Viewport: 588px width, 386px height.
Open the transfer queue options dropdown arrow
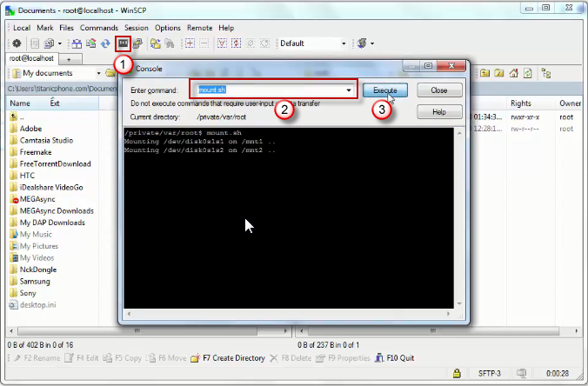(60, 43)
